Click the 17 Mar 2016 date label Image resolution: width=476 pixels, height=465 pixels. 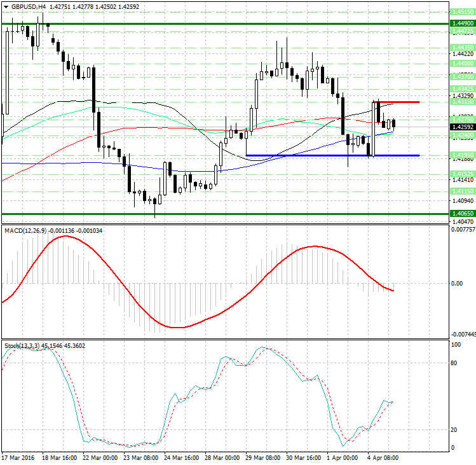(18, 457)
